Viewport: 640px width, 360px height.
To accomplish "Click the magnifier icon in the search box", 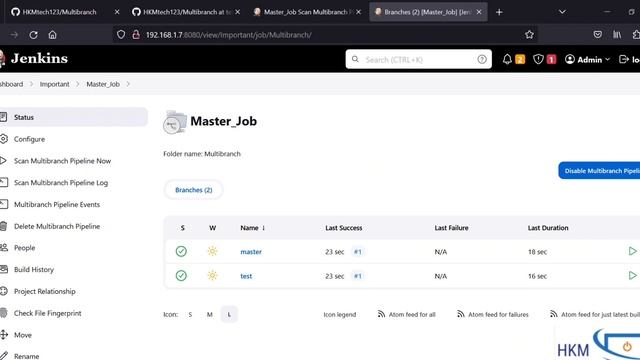I will coord(355,59).
